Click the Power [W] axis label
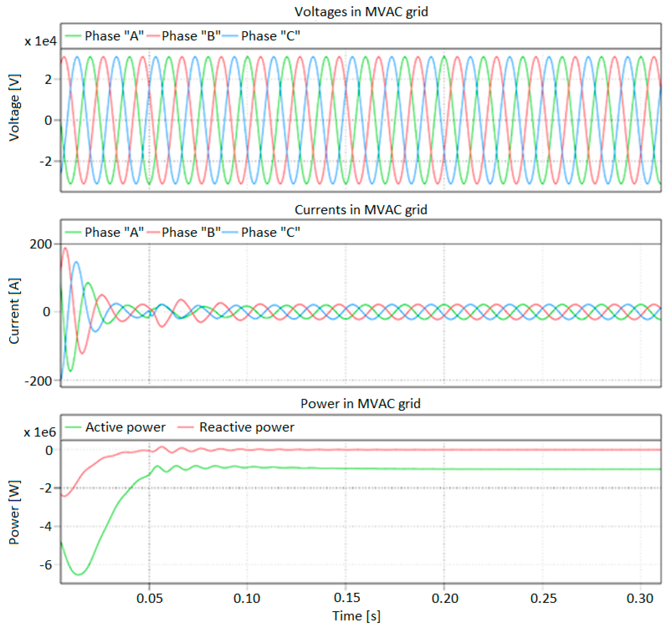This screenshot has height=632, width=672. pos(15,512)
